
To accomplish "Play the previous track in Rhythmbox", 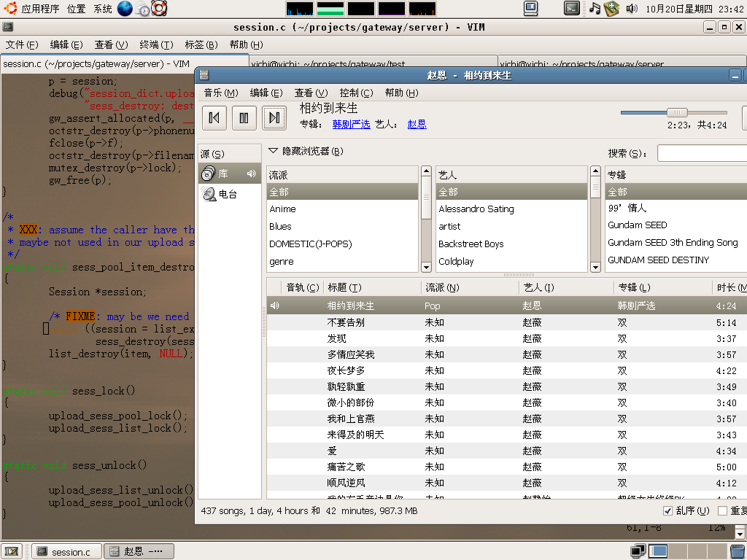I will tap(214, 117).
